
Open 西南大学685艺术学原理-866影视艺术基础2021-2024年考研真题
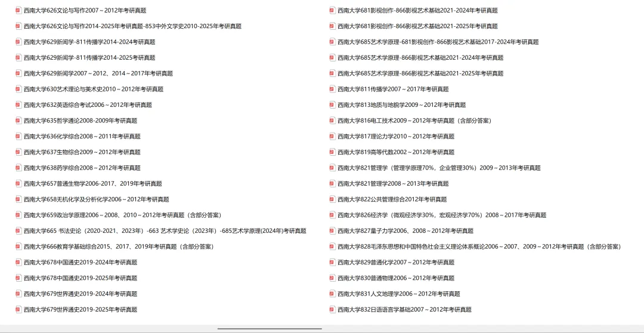coord(420,57)
